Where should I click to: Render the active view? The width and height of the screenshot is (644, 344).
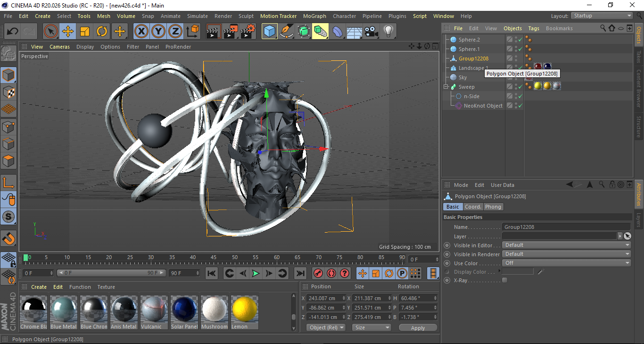[214, 32]
